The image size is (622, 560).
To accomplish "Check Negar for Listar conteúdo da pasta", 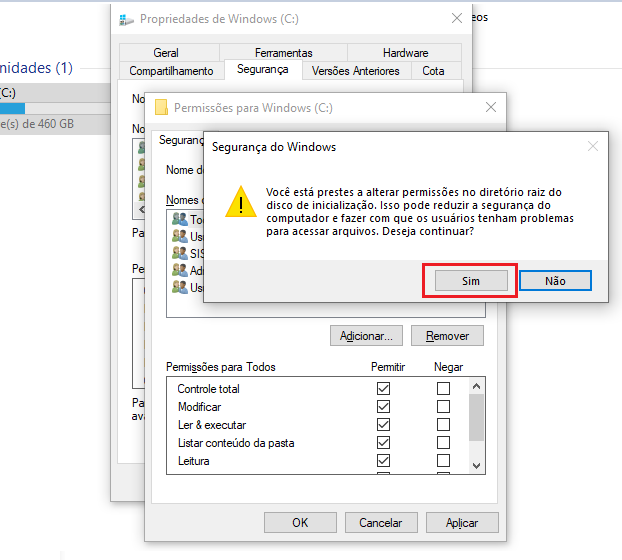I will point(443,443).
